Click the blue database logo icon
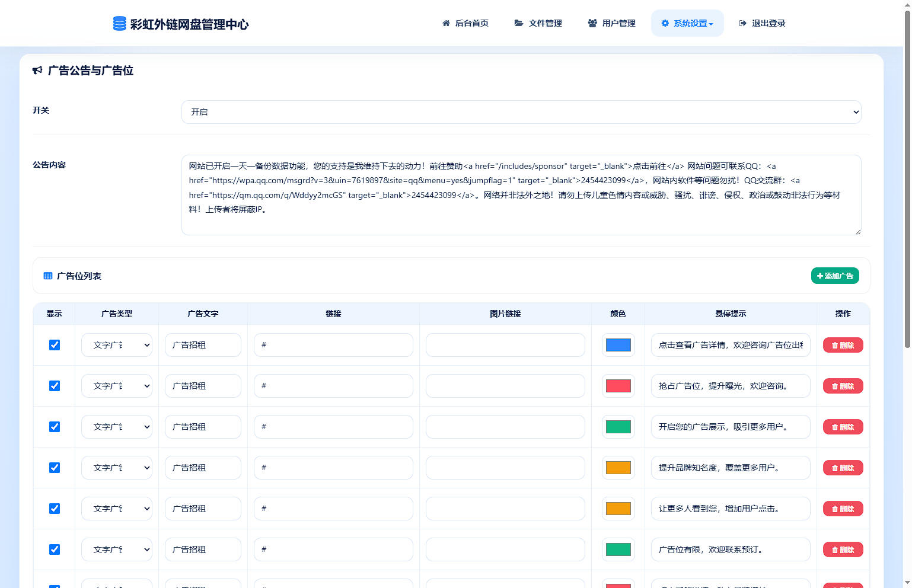This screenshot has width=912, height=588. 119,24
